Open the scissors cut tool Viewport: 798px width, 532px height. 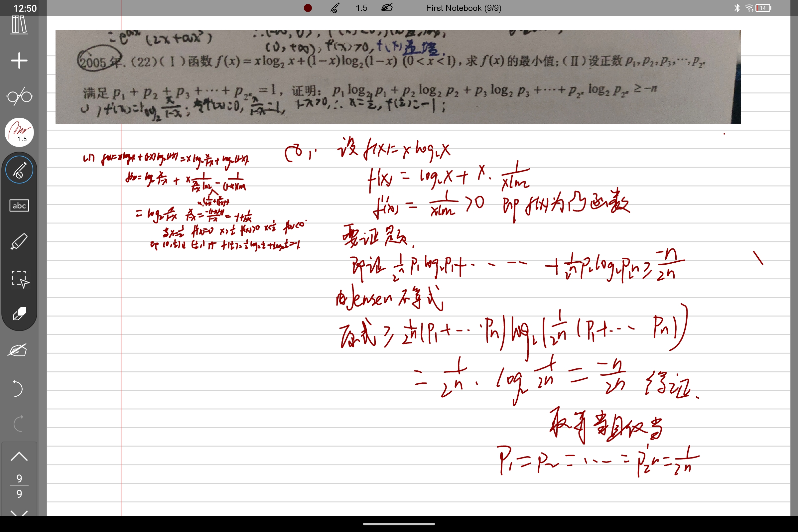(19, 96)
